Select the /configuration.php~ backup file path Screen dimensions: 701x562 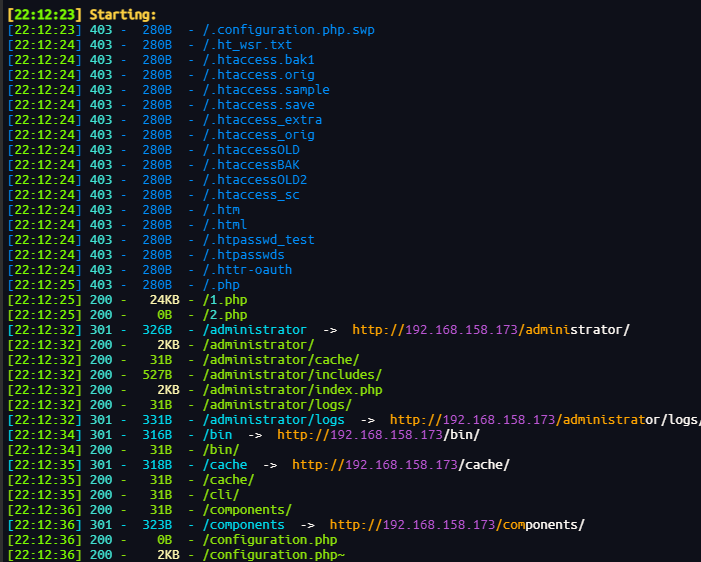point(274,555)
